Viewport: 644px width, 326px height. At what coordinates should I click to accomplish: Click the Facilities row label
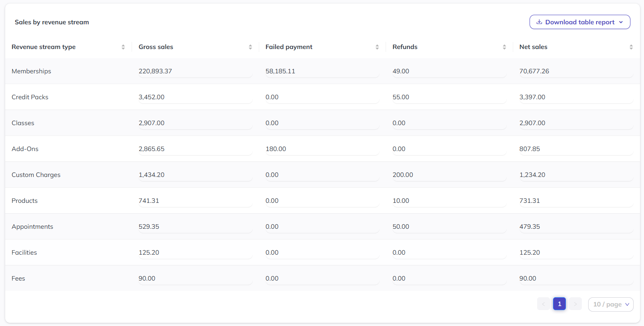pyautogui.click(x=24, y=252)
